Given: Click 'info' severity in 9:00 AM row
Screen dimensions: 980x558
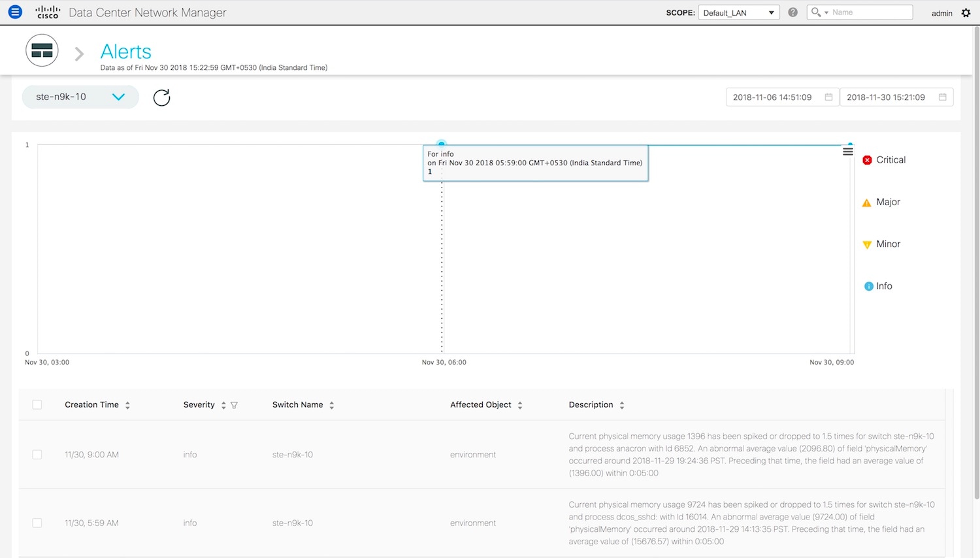Looking at the screenshot, I should pyautogui.click(x=190, y=455).
